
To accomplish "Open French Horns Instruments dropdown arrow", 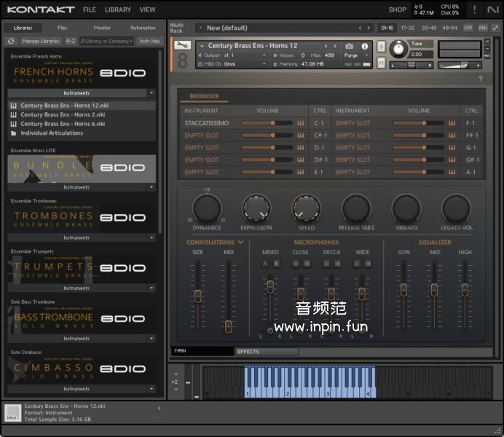I will tap(151, 93).
